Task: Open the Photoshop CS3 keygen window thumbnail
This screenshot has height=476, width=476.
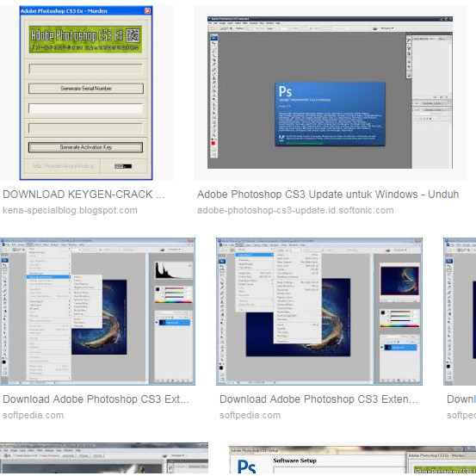Action: [86, 93]
